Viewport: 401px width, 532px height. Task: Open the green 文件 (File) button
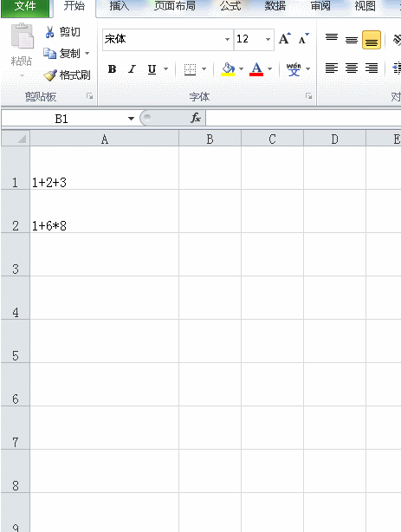(x=26, y=7)
